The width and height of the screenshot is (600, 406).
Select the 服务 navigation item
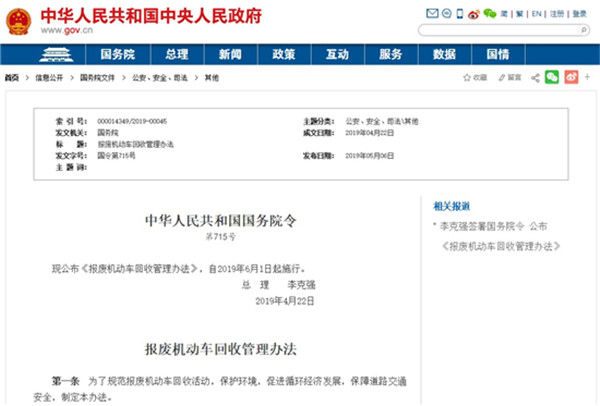[x=391, y=54]
